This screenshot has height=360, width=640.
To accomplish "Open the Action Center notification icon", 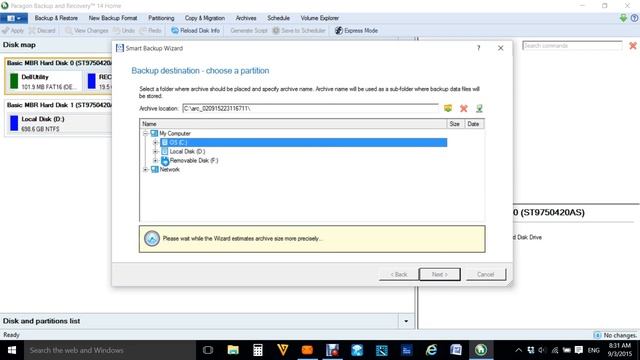I will [x=578, y=350].
